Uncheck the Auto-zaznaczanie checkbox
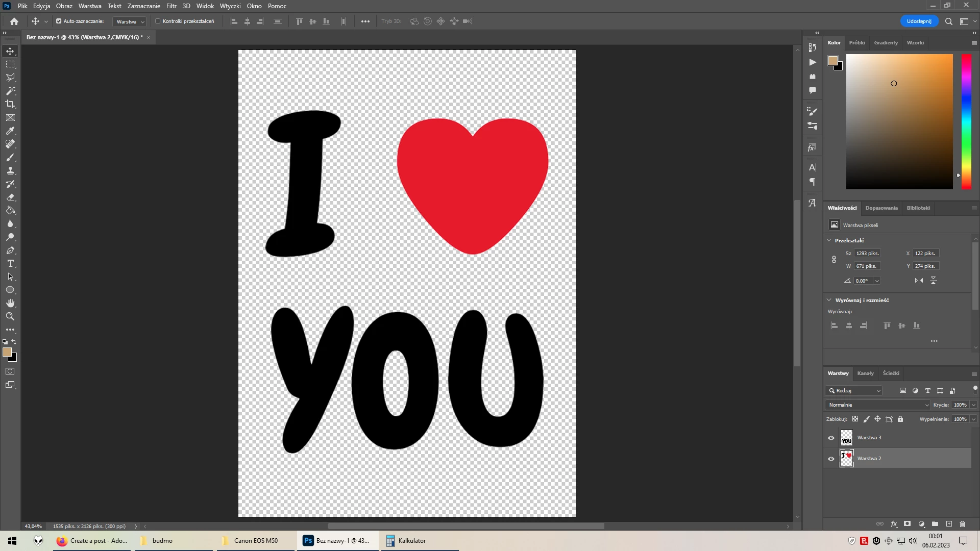980x551 pixels. (x=59, y=21)
